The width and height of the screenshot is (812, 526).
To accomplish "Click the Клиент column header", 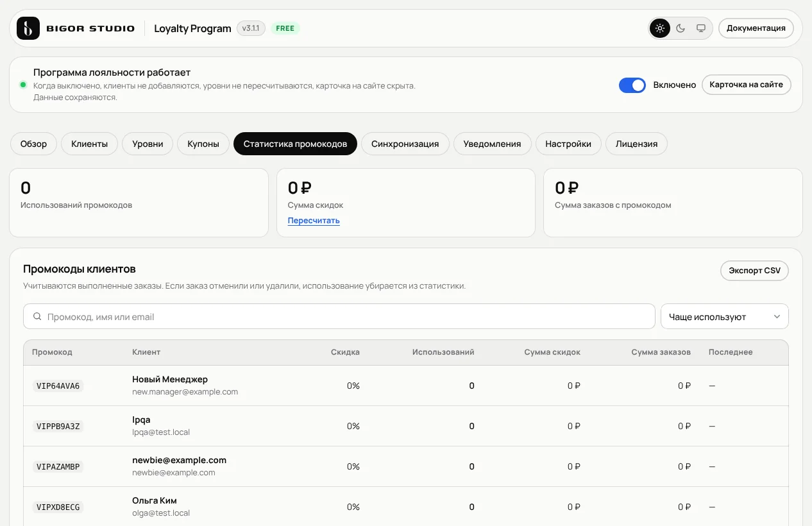I will coord(146,352).
